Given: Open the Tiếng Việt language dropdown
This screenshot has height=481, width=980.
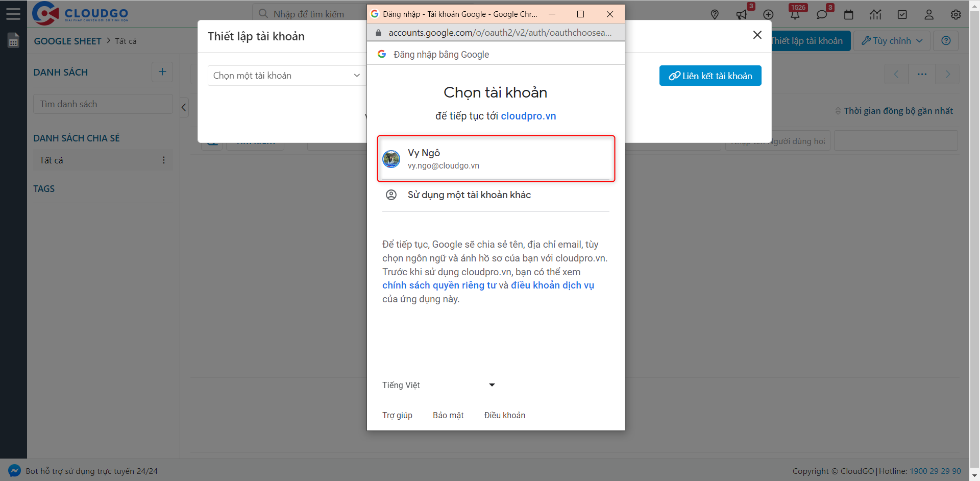Looking at the screenshot, I should [x=438, y=385].
